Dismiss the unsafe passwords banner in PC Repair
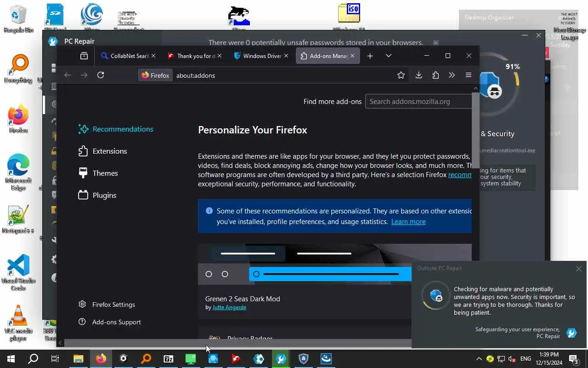588x368 pixels. click(x=436, y=43)
